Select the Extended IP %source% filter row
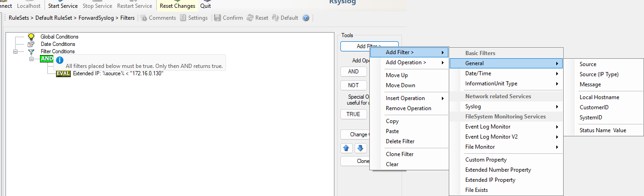This screenshot has height=196, width=644. [x=119, y=73]
